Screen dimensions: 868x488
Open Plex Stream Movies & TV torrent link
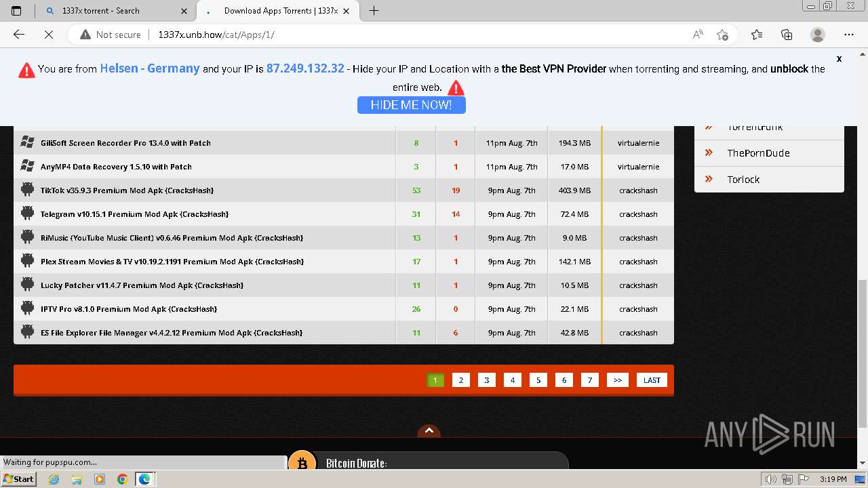tap(172, 262)
